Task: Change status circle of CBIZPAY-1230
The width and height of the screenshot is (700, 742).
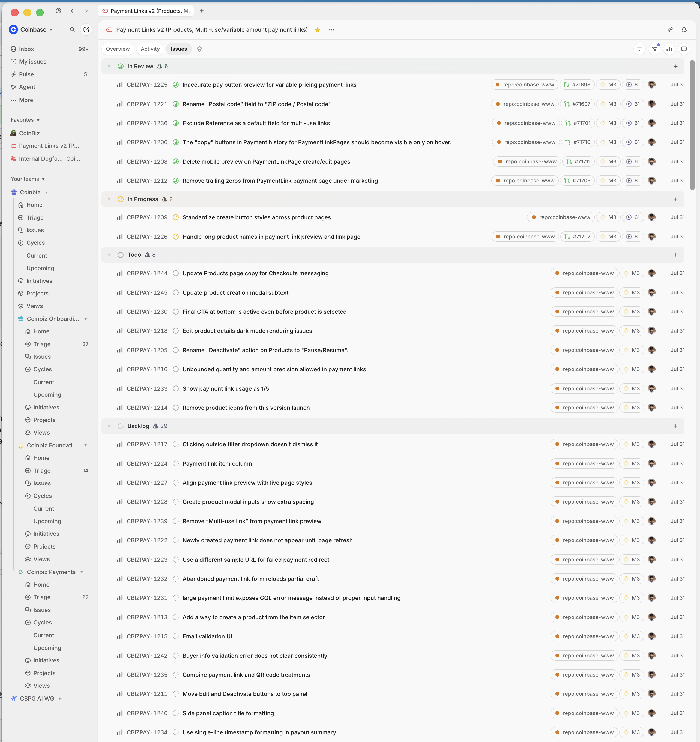Action: pyautogui.click(x=175, y=312)
